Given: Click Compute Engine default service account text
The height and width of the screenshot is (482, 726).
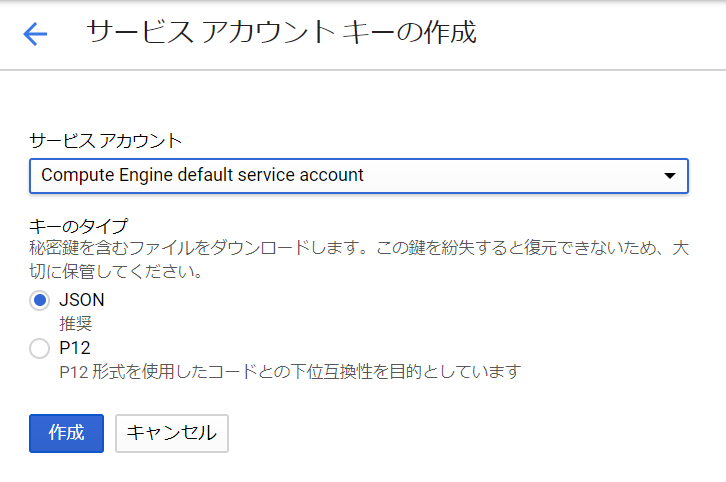Looking at the screenshot, I should [x=202, y=175].
